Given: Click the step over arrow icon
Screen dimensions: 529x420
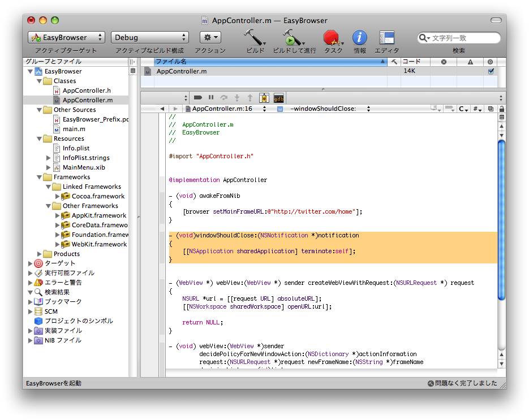Looking at the screenshot, I should point(223,98).
